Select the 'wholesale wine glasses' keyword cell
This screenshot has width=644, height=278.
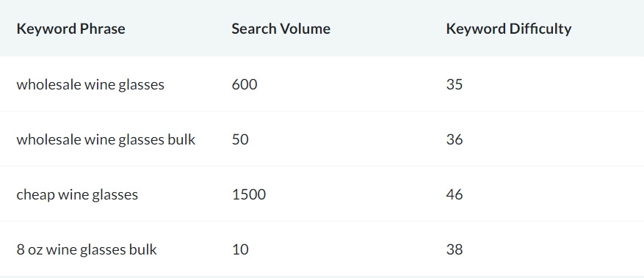tap(90, 84)
